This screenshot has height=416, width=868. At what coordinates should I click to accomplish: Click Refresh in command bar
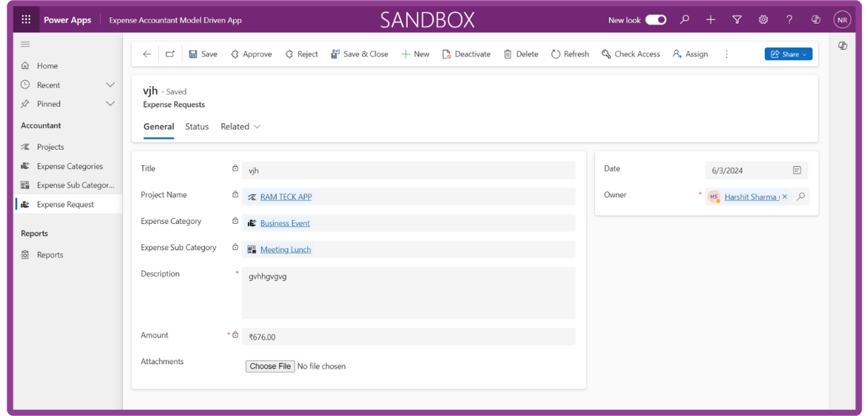(571, 54)
